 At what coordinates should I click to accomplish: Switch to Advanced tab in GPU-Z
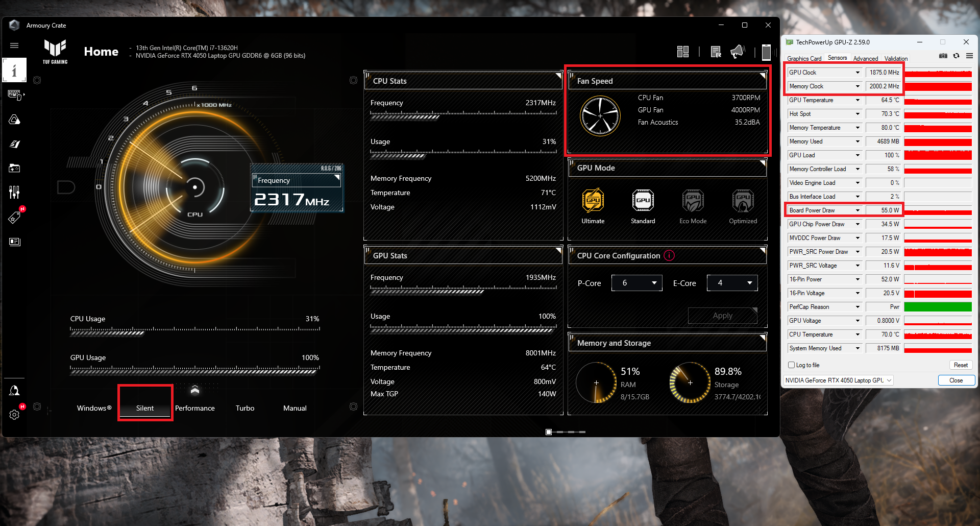click(866, 58)
